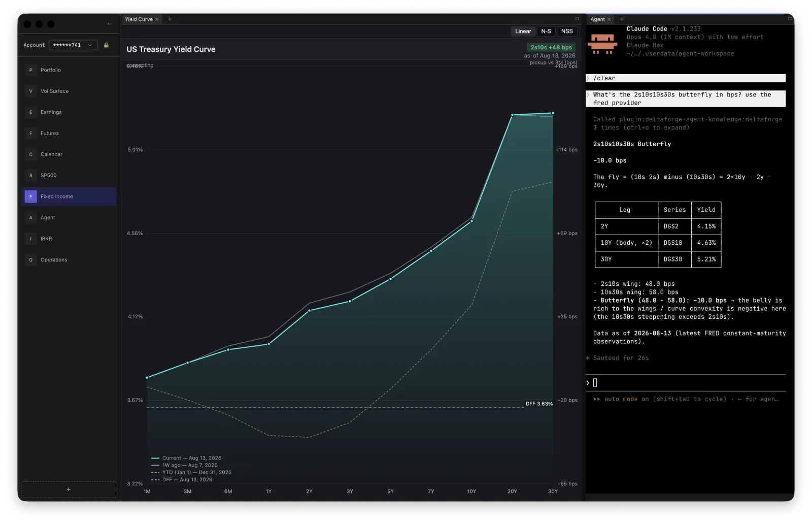Viewport: 812px width, 523px height.
Task: Open the Portfolio sidebar item
Action: tap(70, 70)
